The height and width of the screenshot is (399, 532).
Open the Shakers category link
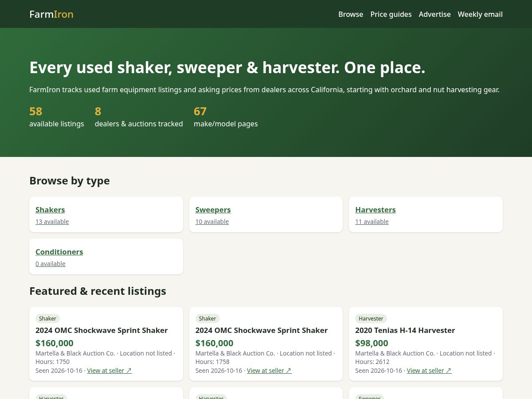pyautogui.click(x=50, y=210)
